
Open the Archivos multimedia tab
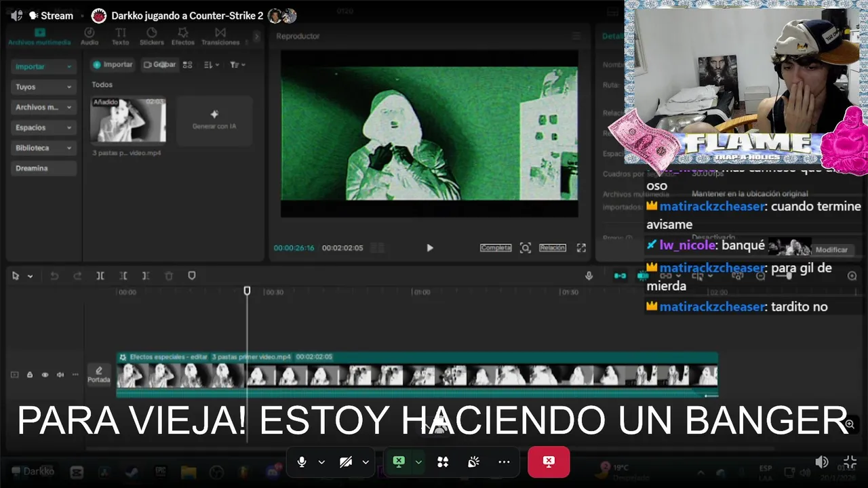(39, 37)
